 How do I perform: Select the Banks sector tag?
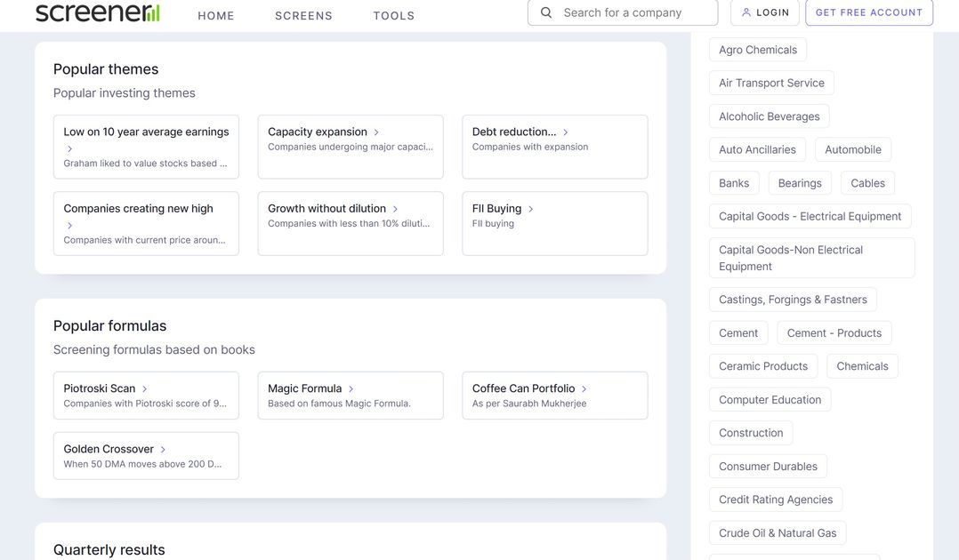tap(734, 183)
